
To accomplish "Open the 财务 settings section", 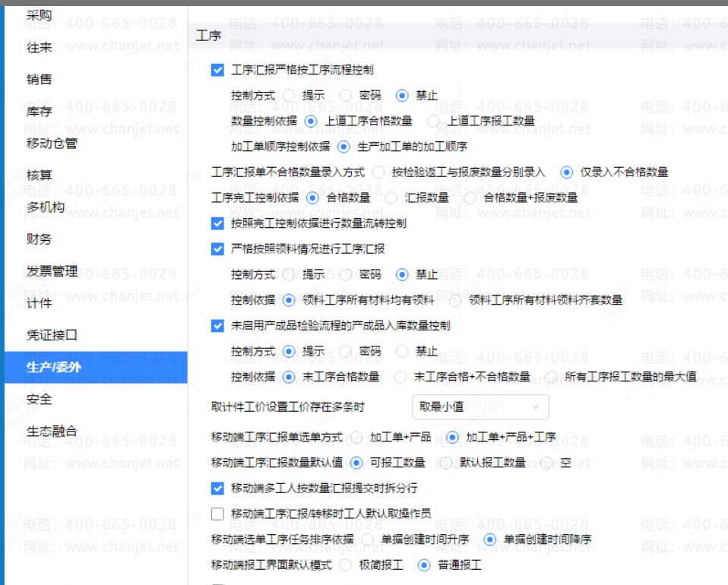I will pos(39,239).
